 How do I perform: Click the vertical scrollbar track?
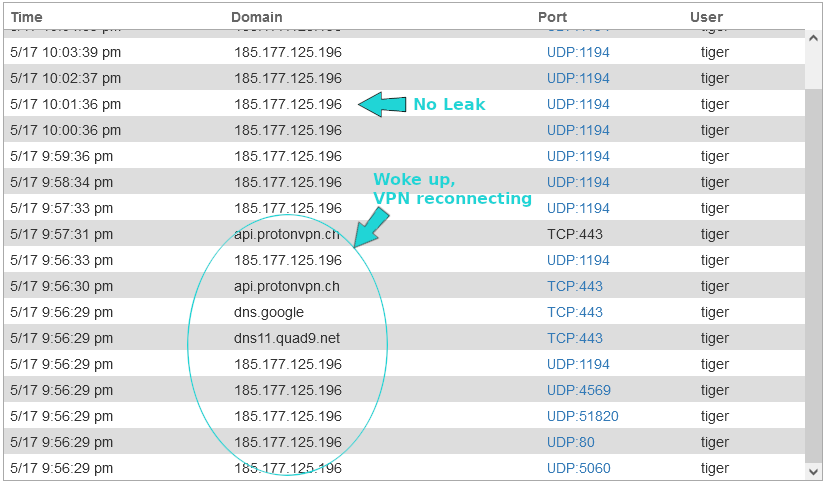(x=814, y=250)
